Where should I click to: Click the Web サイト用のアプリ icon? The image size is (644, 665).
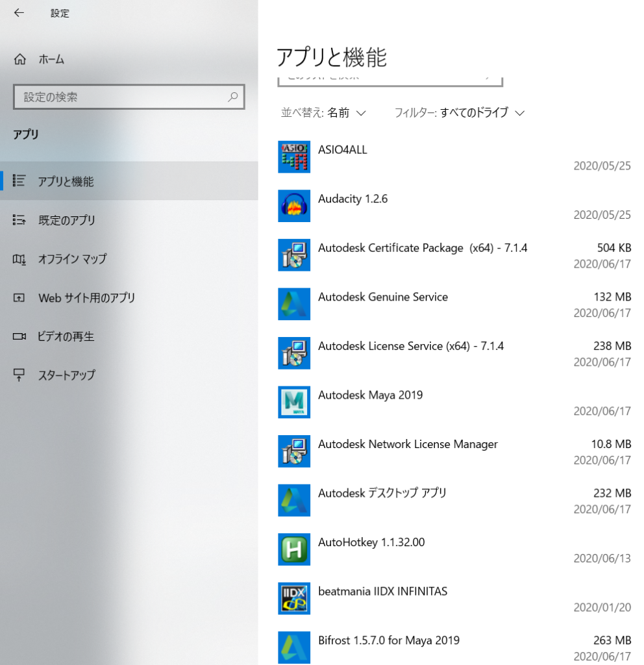click(19, 297)
